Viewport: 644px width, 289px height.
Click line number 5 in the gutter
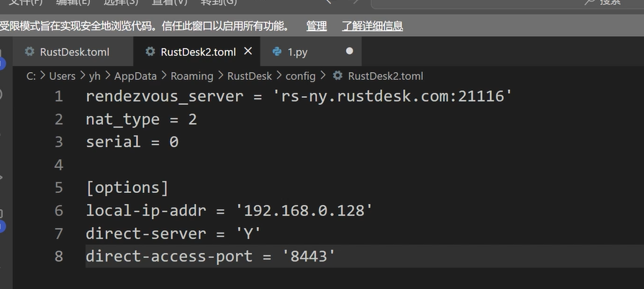[58, 188]
